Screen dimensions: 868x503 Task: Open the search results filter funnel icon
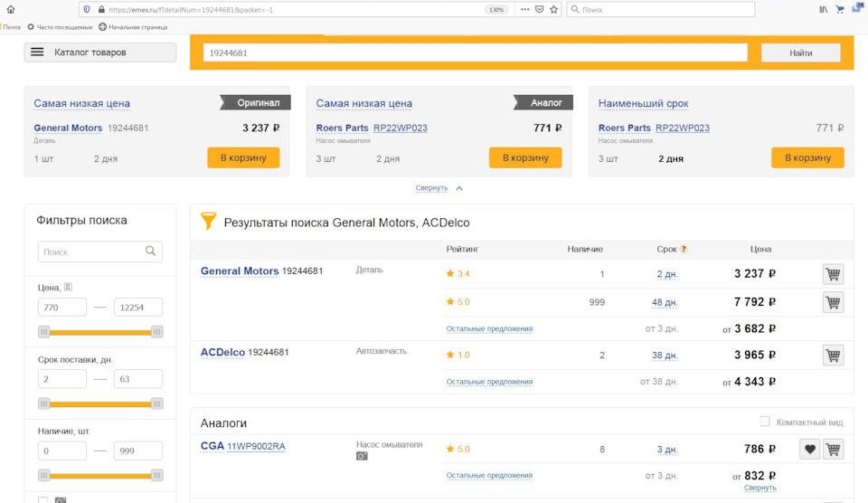(209, 222)
